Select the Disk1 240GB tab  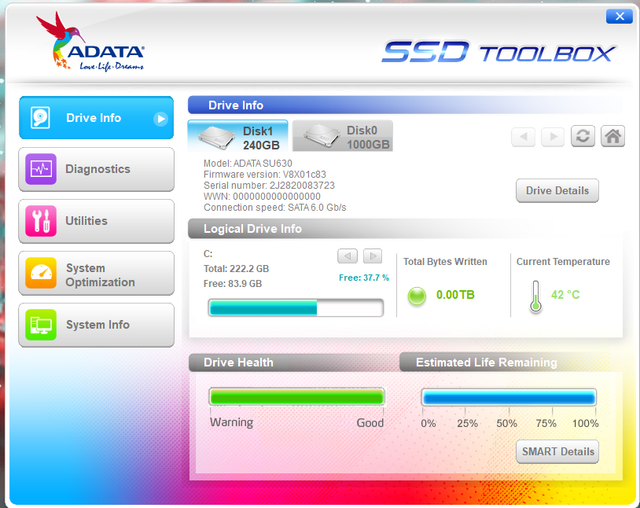(238, 136)
